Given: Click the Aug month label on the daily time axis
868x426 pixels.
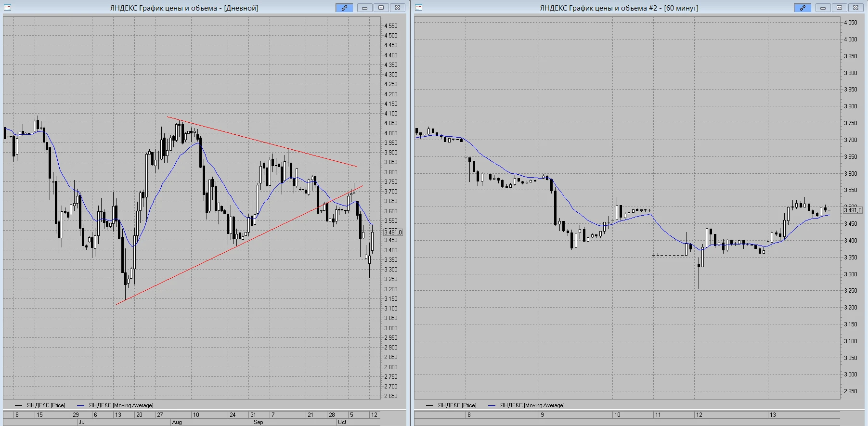Looking at the screenshot, I should click(177, 422).
